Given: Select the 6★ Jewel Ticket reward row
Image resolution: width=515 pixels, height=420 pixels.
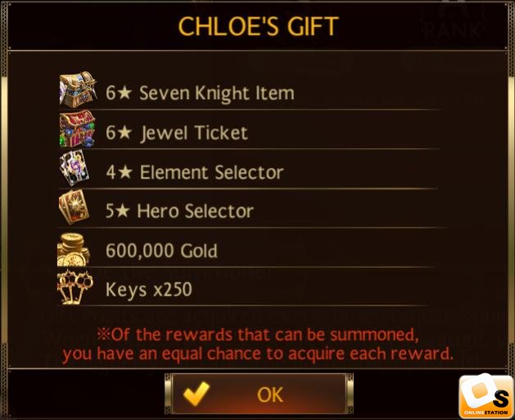Looking at the screenshot, I should coord(250,129).
